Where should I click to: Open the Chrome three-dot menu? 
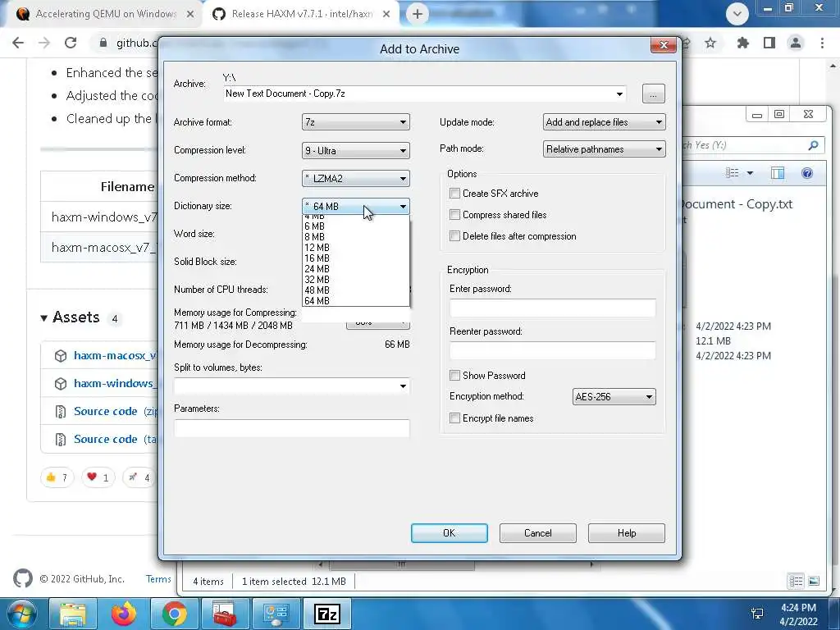pos(822,43)
